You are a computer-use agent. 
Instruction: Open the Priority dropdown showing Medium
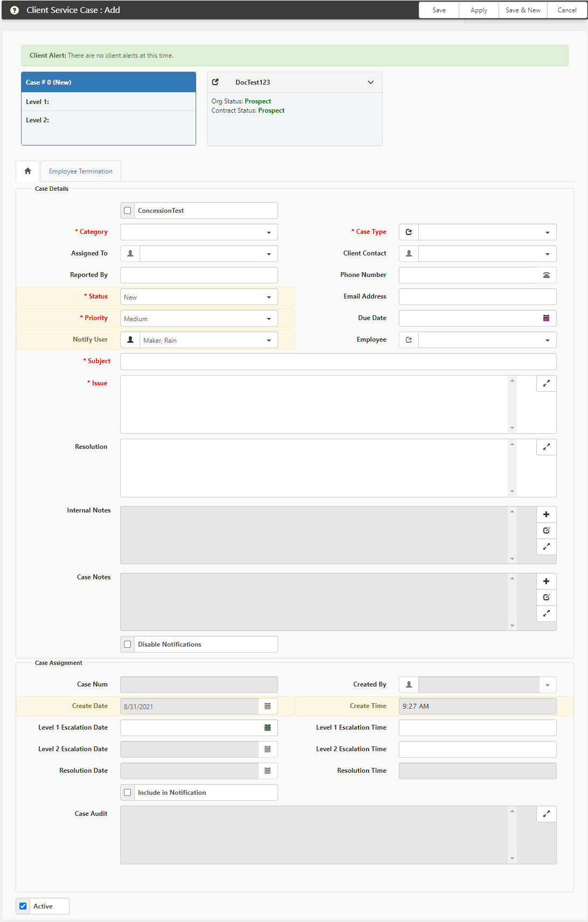(x=199, y=318)
